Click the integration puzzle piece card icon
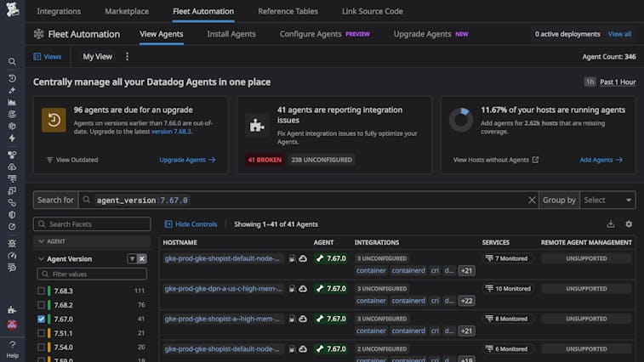Image resolution: width=644 pixels, height=362 pixels. tap(257, 125)
